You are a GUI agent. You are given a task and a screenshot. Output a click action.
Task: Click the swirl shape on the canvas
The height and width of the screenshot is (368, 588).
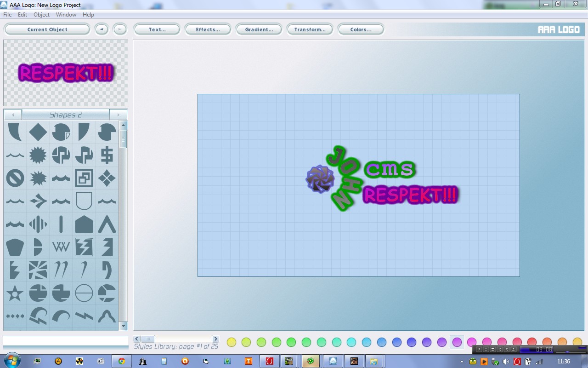coord(320,179)
